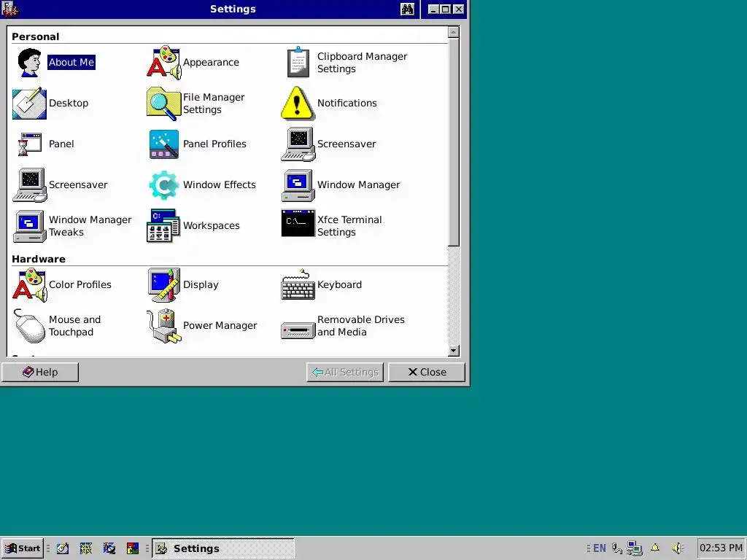Open the Window Manager settings icon
The image size is (747, 560).
pyautogui.click(x=298, y=185)
